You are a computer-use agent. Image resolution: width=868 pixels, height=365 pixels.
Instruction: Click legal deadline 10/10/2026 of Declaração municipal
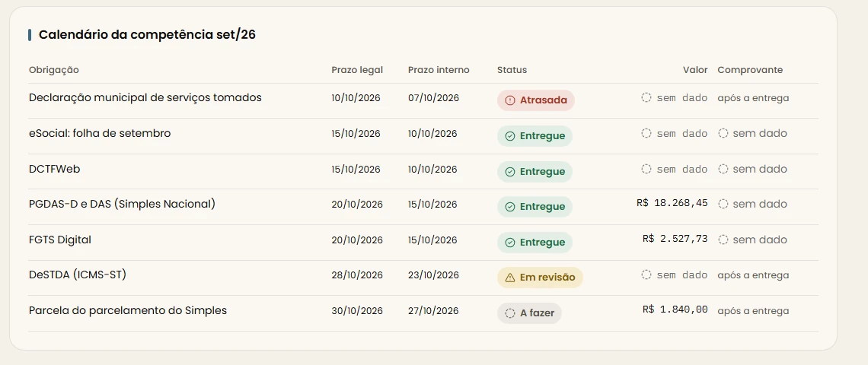pyautogui.click(x=356, y=98)
